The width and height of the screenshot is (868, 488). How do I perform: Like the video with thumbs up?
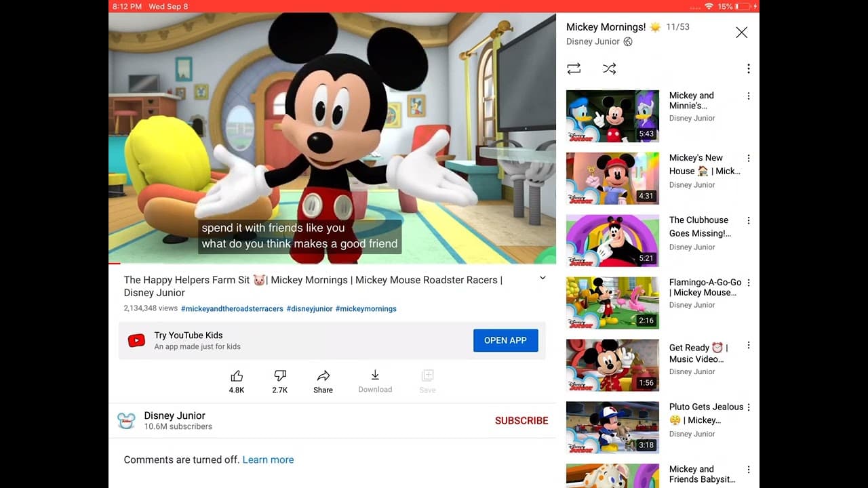237,376
